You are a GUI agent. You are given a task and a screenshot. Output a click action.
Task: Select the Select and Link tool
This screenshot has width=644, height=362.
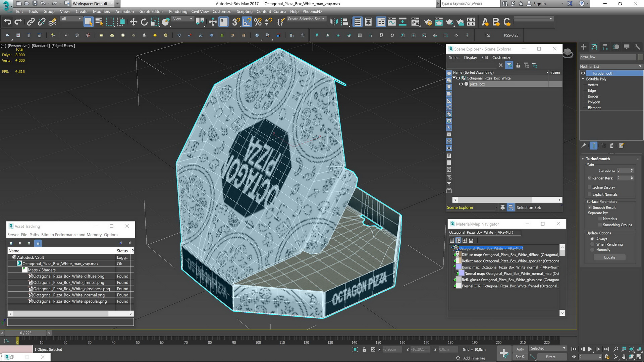click(x=31, y=22)
